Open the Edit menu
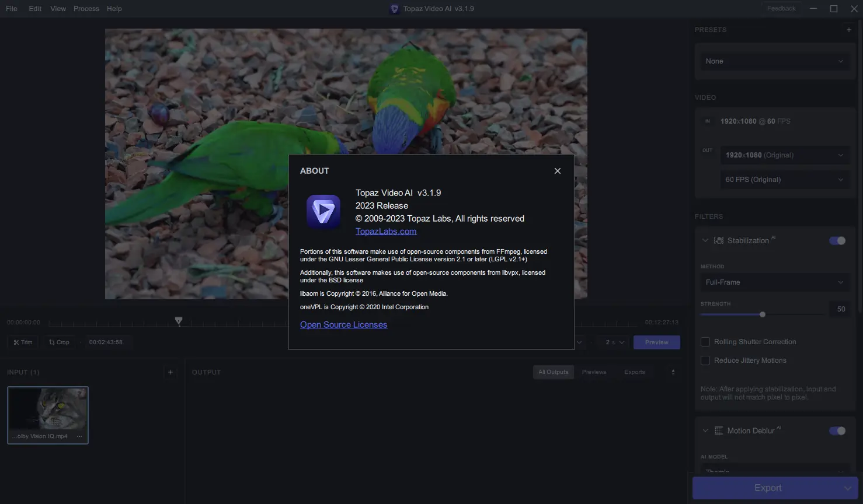 (x=35, y=9)
